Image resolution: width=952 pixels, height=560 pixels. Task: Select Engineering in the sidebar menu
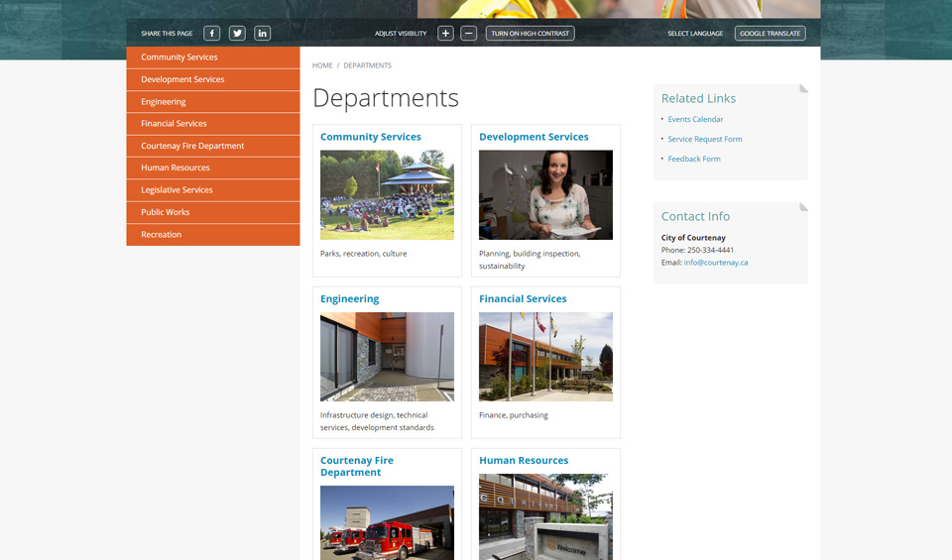pyautogui.click(x=164, y=102)
